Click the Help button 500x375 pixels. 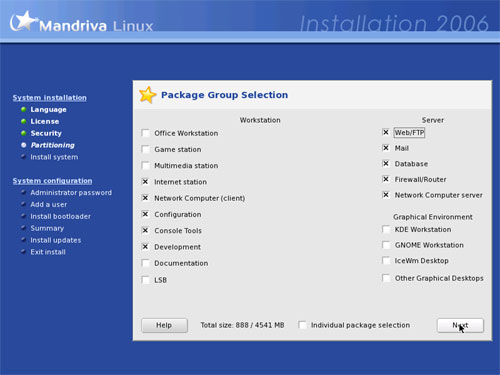[164, 325]
